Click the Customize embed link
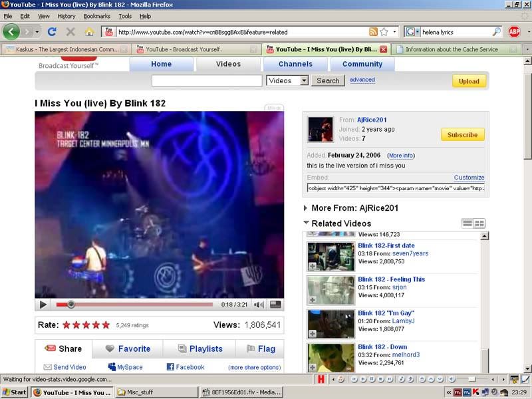532x399 pixels. click(469, 178)
